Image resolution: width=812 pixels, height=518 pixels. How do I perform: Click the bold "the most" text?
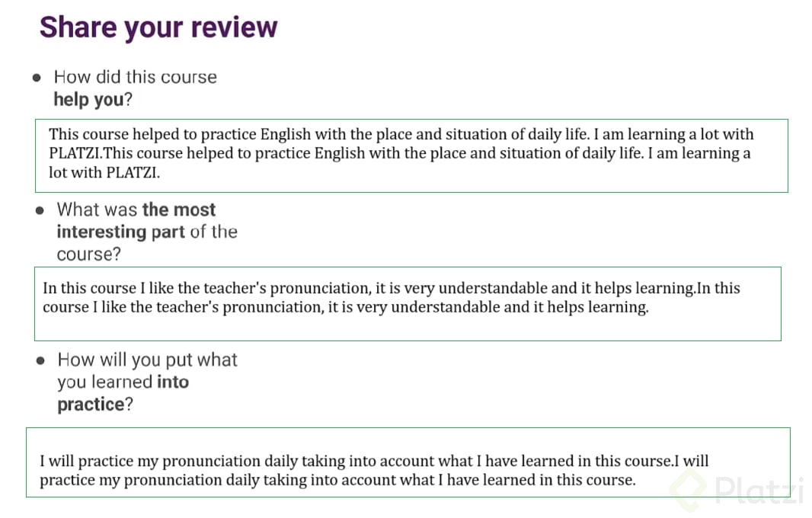179,209
